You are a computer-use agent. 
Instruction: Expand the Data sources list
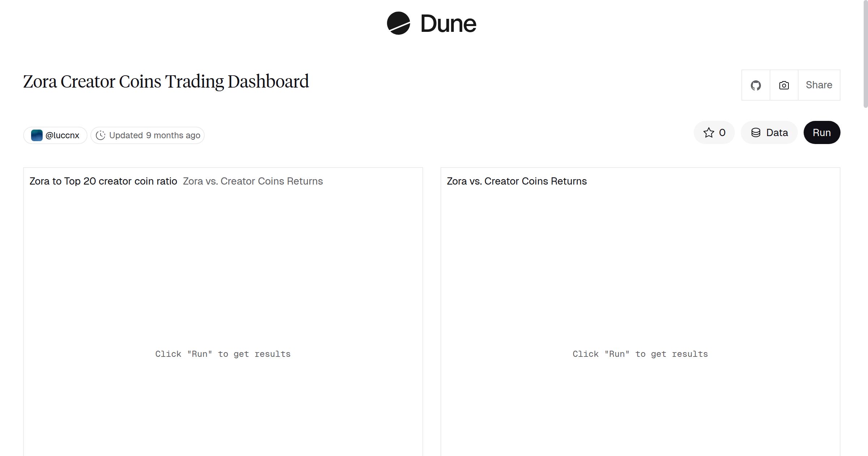pyautogui.click(x=769, y=132)
